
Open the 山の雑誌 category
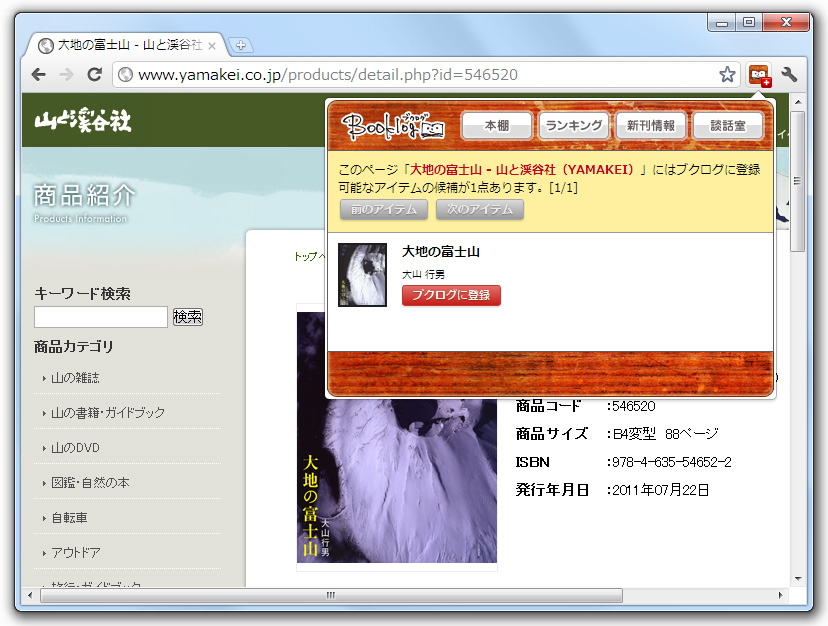[75, 378]
